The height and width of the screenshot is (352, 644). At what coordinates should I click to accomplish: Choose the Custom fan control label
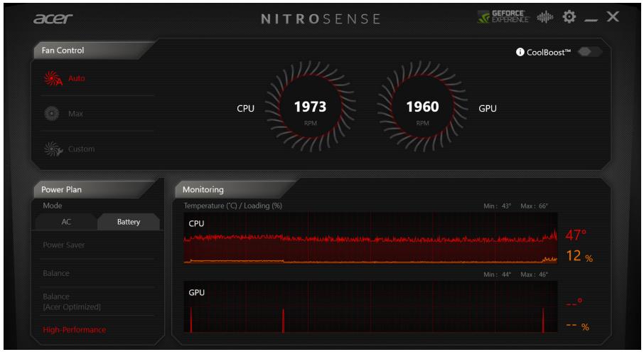click(x=81, y=149)
